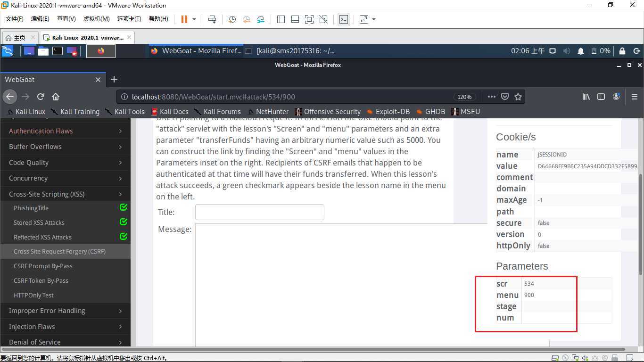
Task: Open a new Firefox tab
Action: point(114,80)
